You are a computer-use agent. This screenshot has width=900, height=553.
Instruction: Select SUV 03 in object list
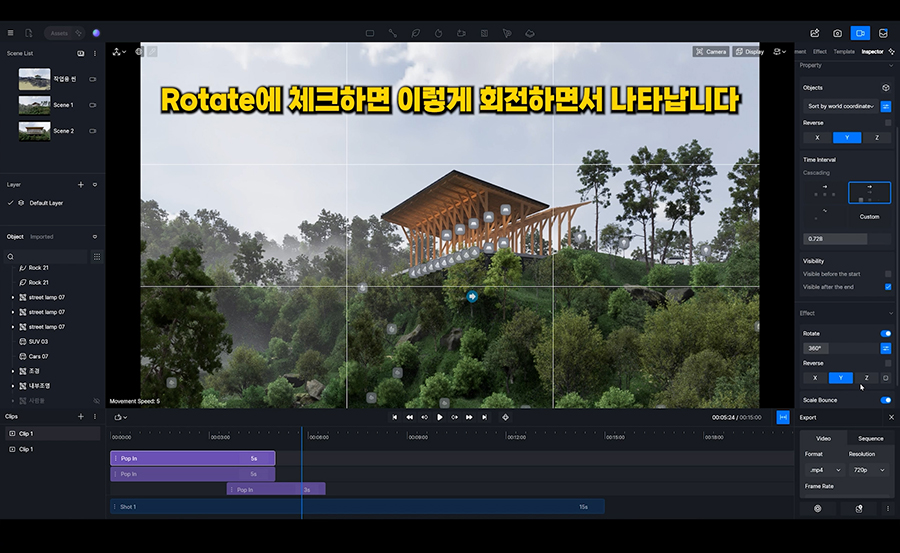click(x=38, y=342)
